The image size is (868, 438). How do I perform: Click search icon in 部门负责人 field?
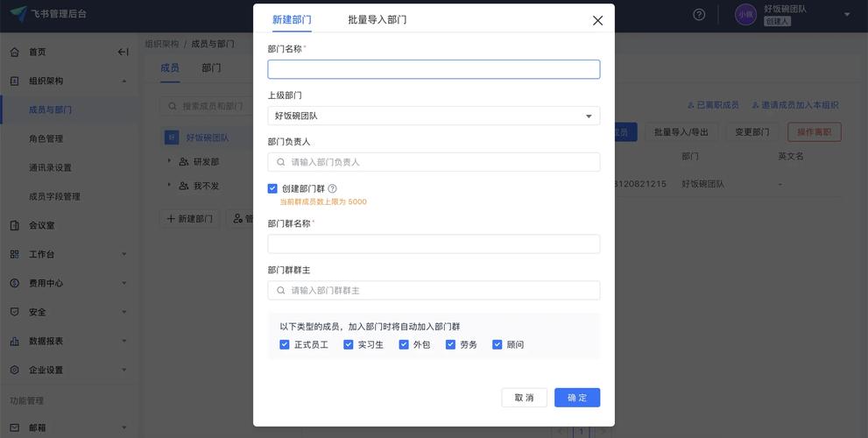[281, 162]
